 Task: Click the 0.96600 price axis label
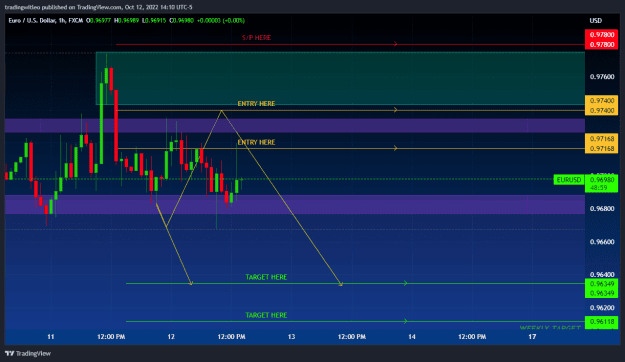point(602,242)
